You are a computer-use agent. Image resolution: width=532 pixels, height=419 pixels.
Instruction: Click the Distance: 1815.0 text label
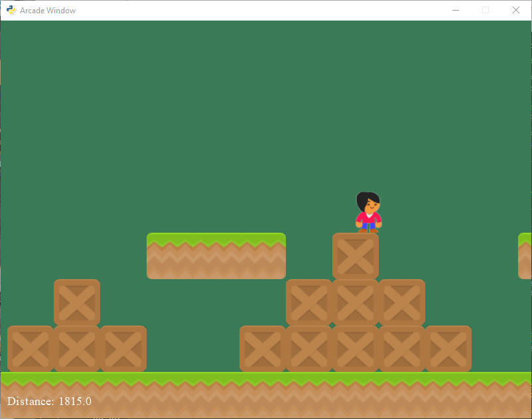(x=48, y=401)
